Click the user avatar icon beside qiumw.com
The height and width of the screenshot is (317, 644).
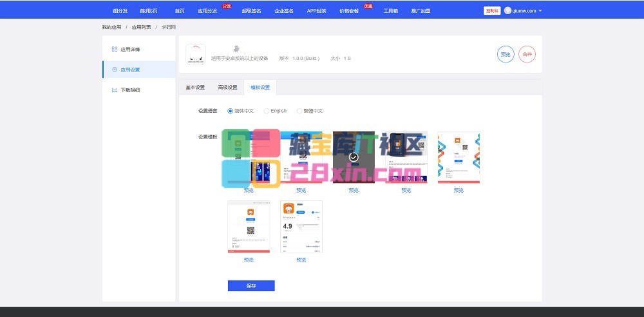pos(507,11)
